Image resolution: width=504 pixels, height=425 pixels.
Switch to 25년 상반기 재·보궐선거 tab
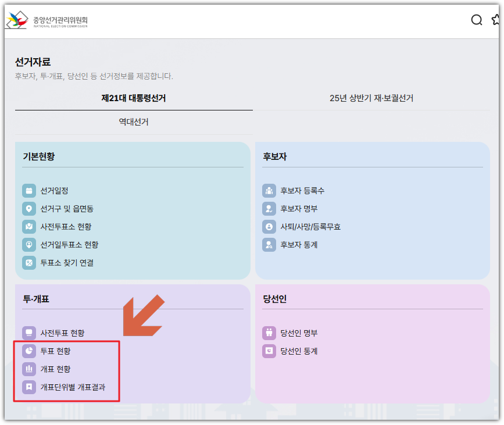click(x=371, y=98)
